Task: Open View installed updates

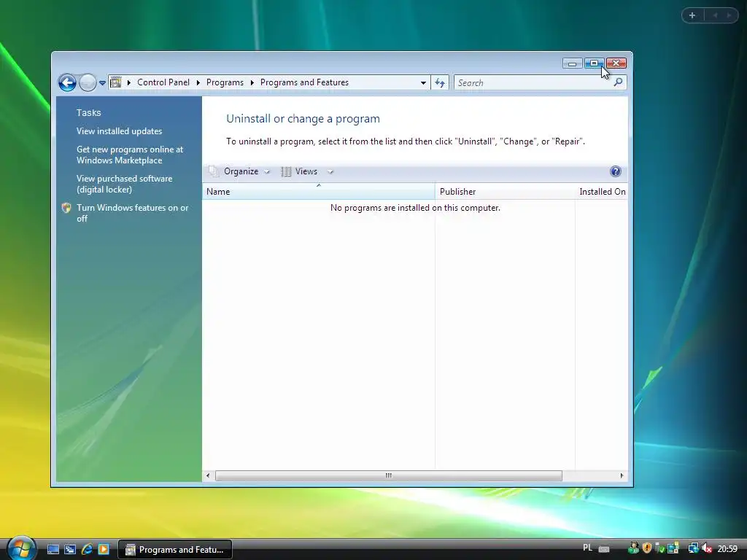Action: [119, 131]
